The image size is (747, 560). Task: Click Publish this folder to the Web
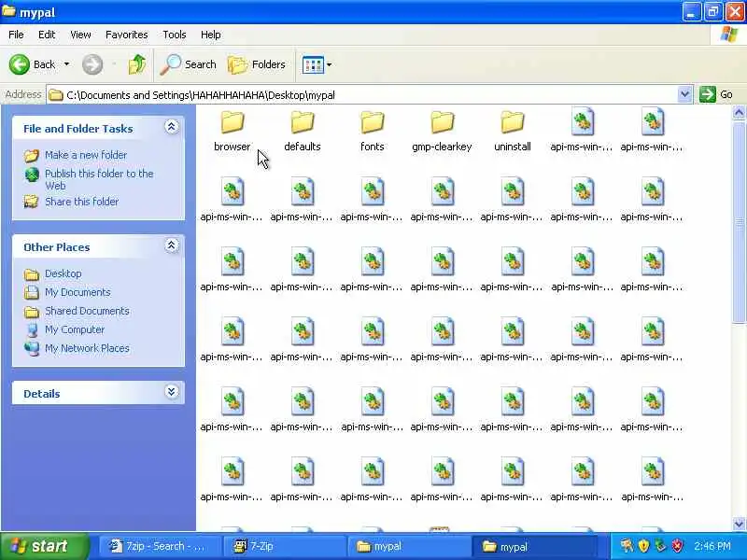pyautogui.click(x=99, y=179)
